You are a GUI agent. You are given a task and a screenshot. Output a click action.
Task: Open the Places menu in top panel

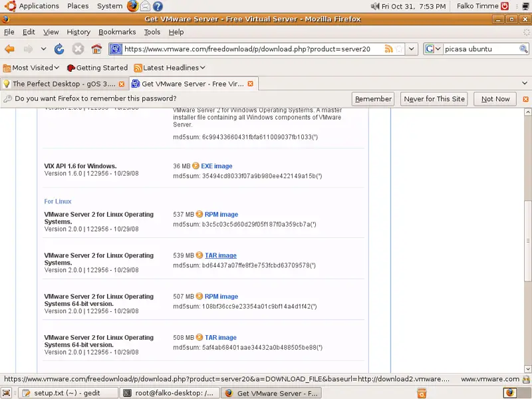78,6
